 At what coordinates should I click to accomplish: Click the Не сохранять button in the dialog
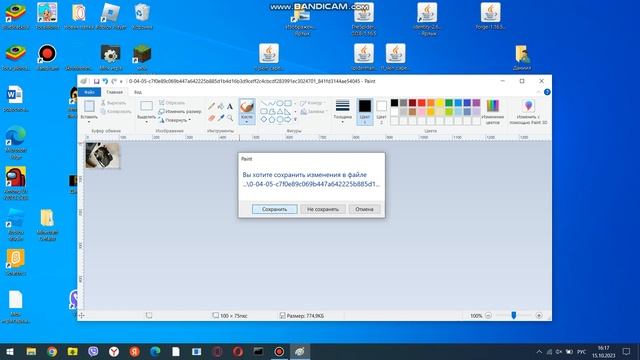click(323, 209)
